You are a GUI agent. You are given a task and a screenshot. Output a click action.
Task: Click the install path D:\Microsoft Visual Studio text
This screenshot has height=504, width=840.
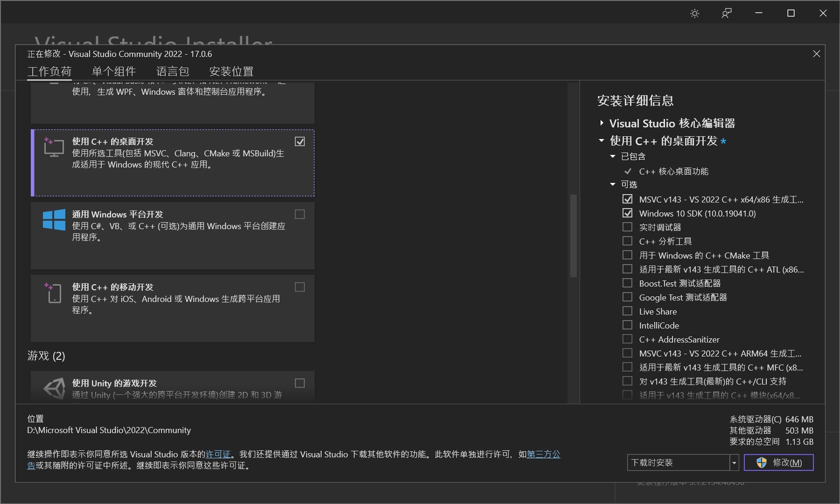pos(109,430)
